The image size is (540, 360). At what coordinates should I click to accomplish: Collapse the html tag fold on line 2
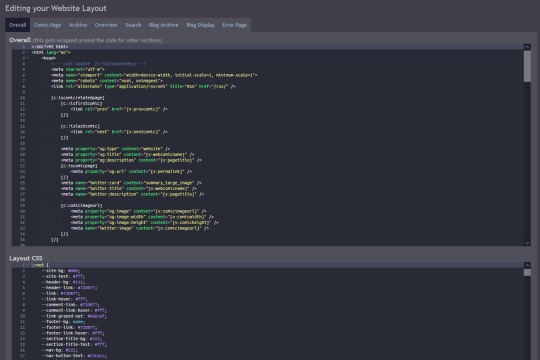coord(27,52)
